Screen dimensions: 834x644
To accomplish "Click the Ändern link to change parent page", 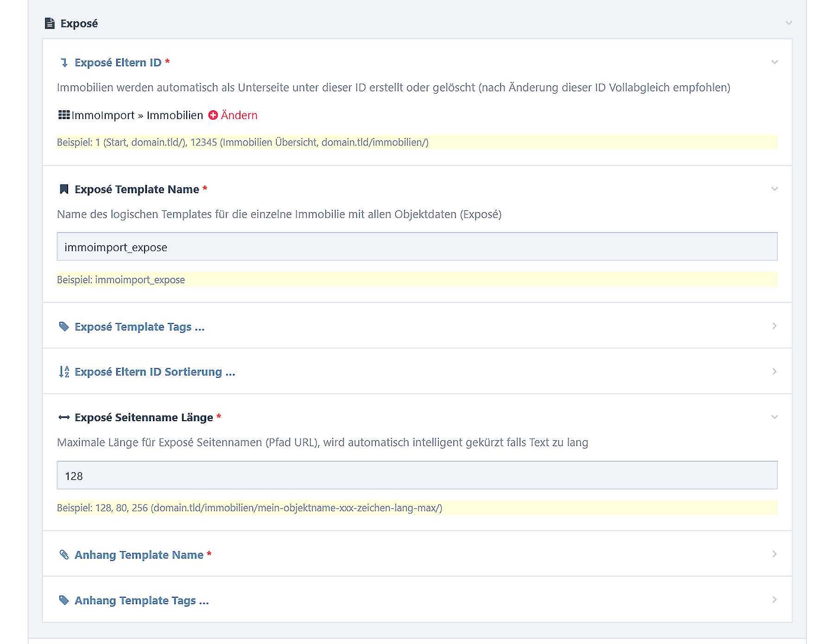I will click(x=239, y=115).
